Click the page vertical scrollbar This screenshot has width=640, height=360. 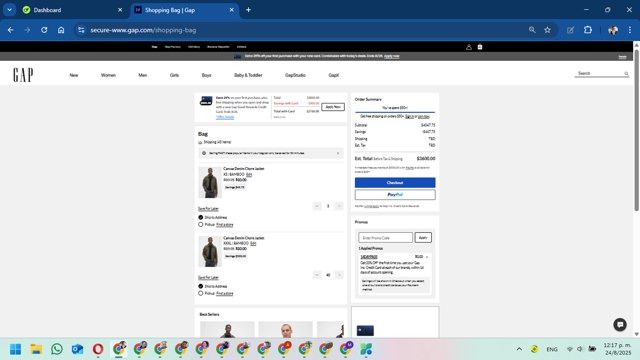(636, 131)
